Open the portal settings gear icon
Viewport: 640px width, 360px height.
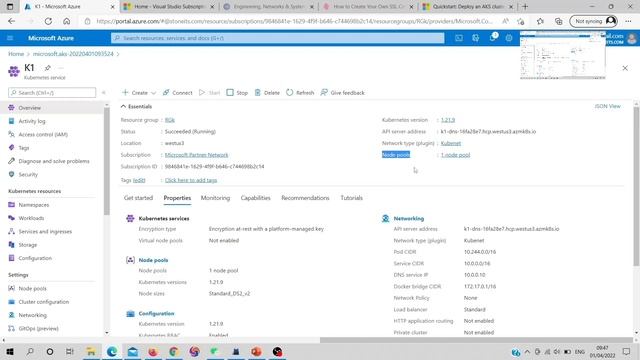click(x=509, y=38)
